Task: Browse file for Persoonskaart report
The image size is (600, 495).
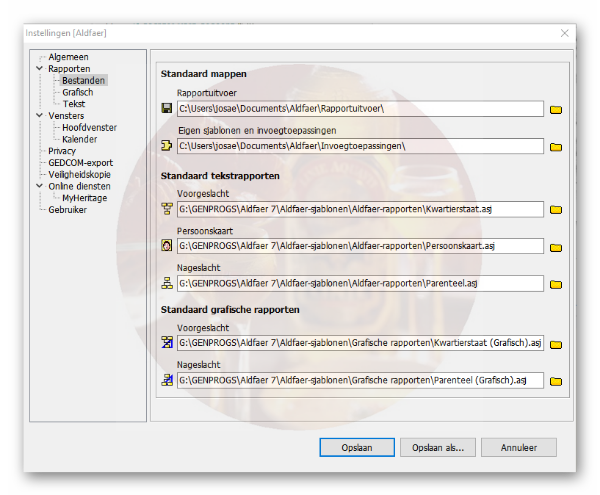Action: tap(557, 246)
